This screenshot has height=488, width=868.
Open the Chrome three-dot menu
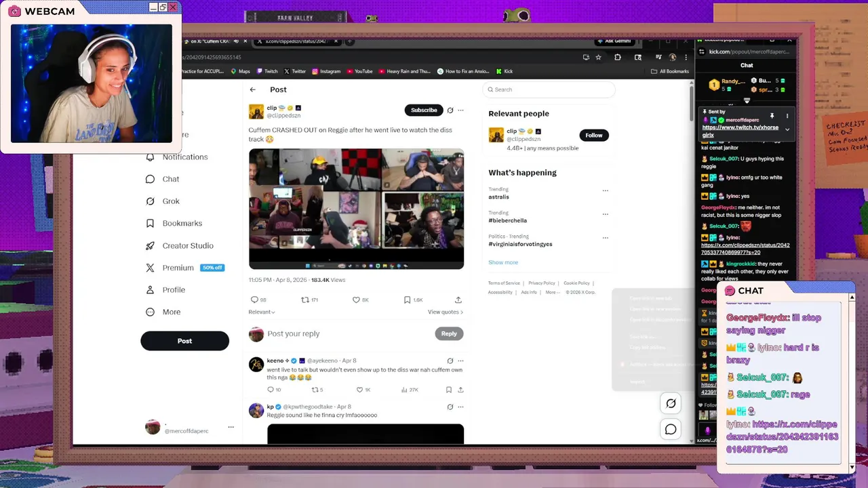(685, 58)
